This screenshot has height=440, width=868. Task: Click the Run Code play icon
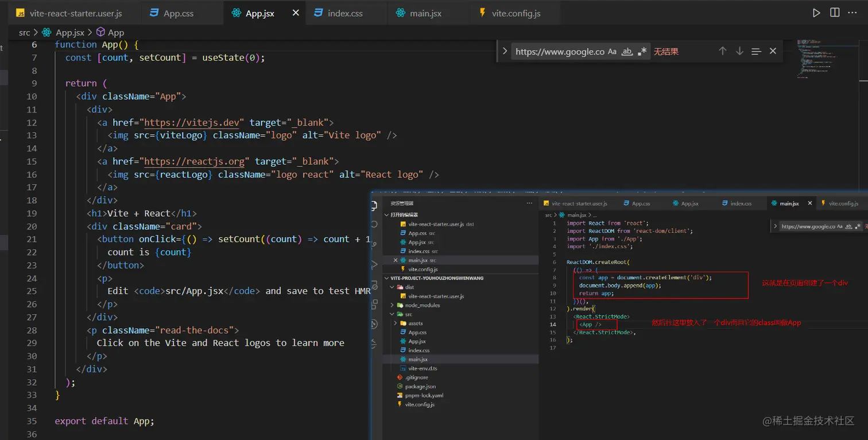coord(816,13)
